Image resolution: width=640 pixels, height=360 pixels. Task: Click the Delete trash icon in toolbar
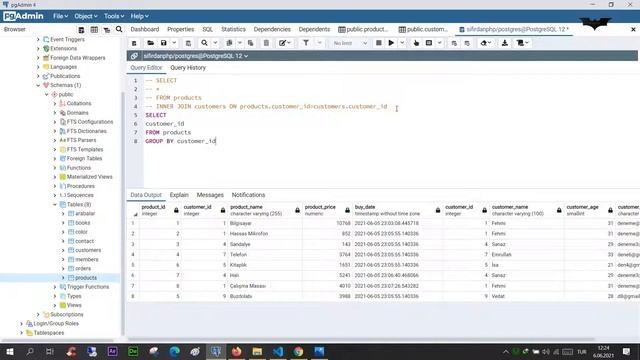(266, 43)
